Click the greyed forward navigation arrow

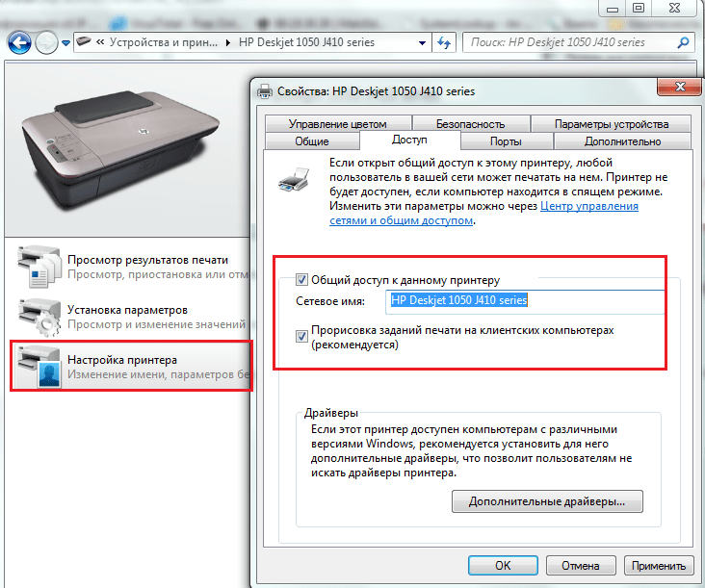tap(46, 42)
